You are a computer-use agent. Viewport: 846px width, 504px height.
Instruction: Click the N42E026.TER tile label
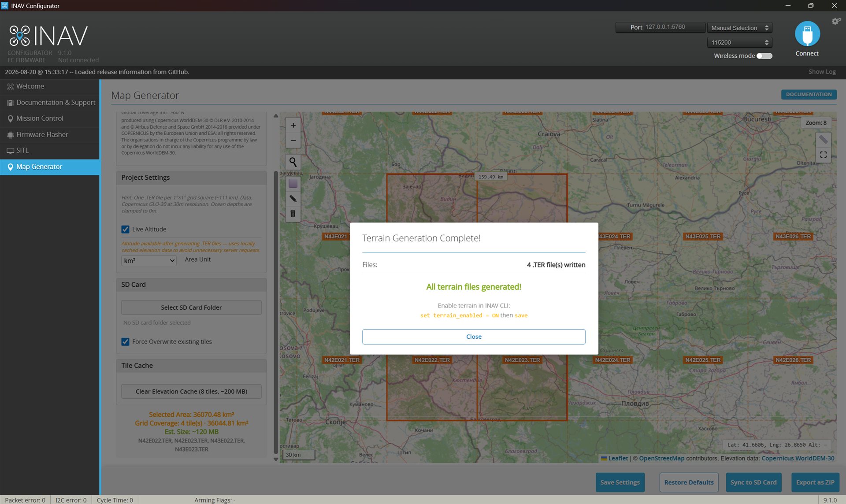pyautogui.click(x=793, y=360)
